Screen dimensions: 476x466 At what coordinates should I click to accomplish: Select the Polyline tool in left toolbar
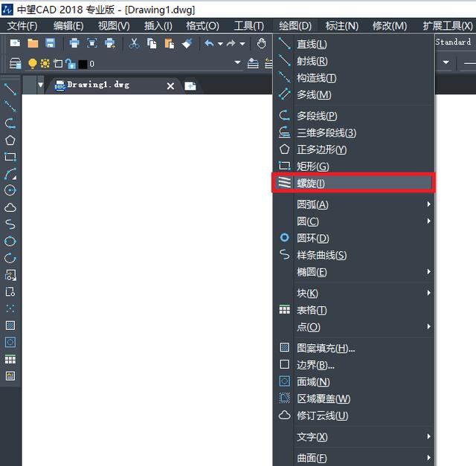click(x=10, y=123)
